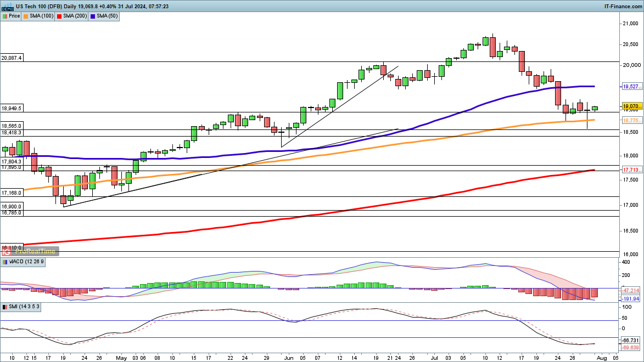Click the 19,527 SMA value tag
The image size is (644, 362).
(x=632, y=87)
